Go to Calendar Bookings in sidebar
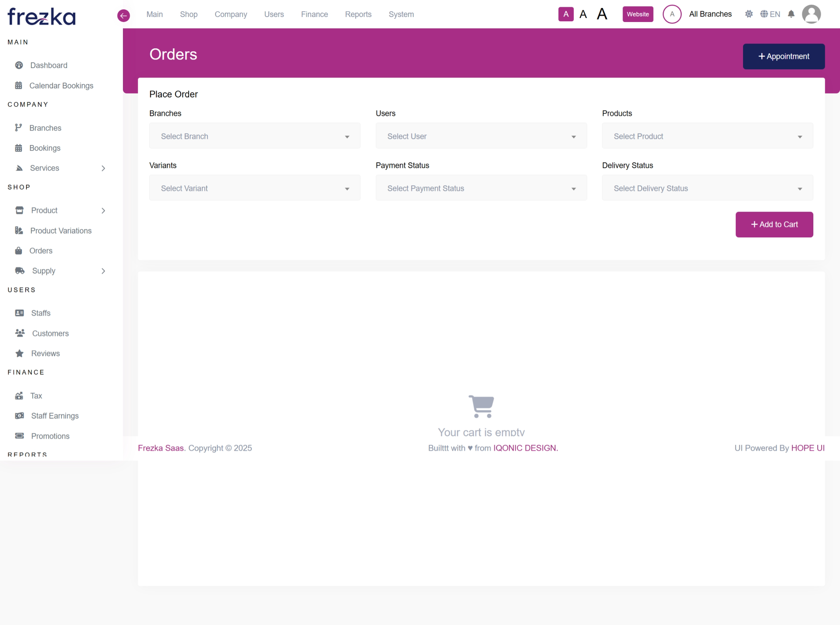The image size is (840, 625). click(61, 85)
